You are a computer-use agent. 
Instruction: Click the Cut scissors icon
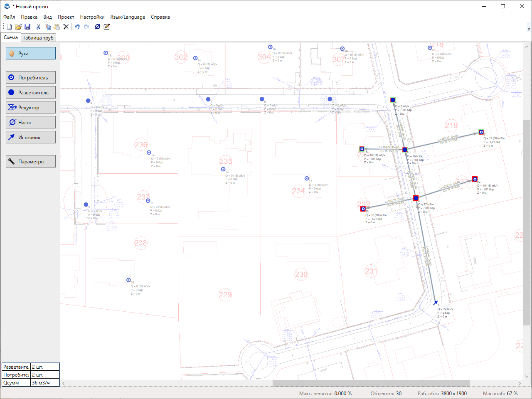tap(39, 27)
